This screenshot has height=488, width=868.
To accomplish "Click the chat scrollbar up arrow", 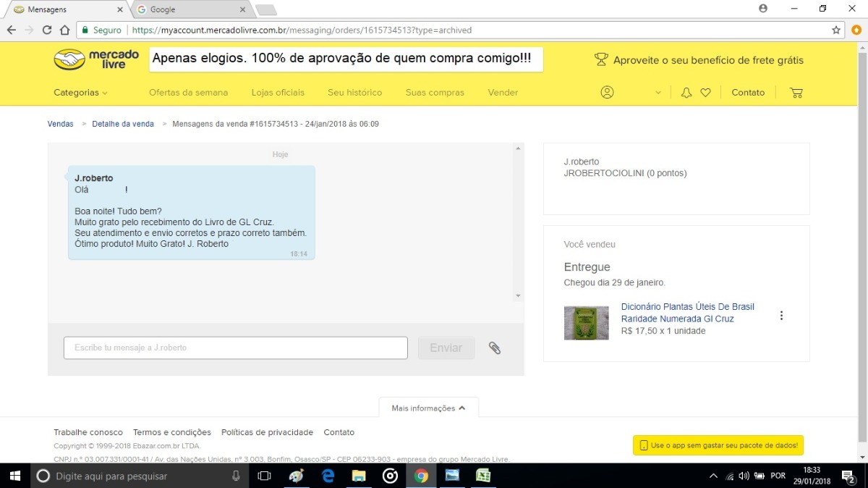I will (x=518, y=148).
